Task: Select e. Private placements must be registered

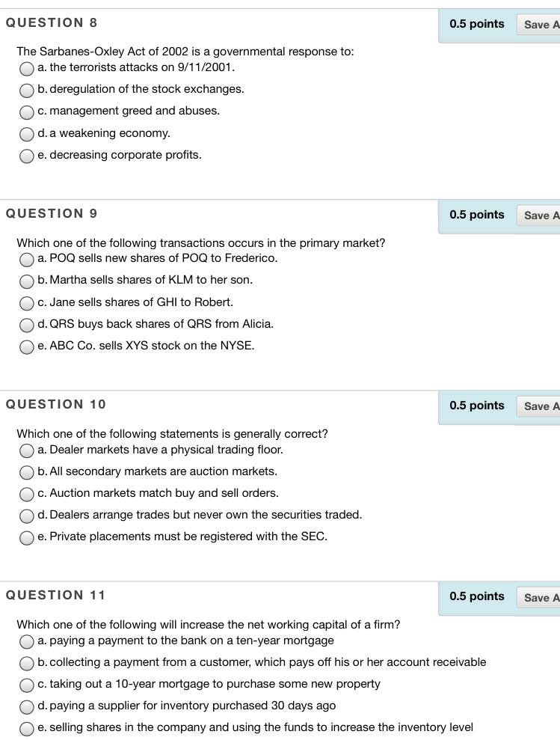Action: [x=26, y=537]
